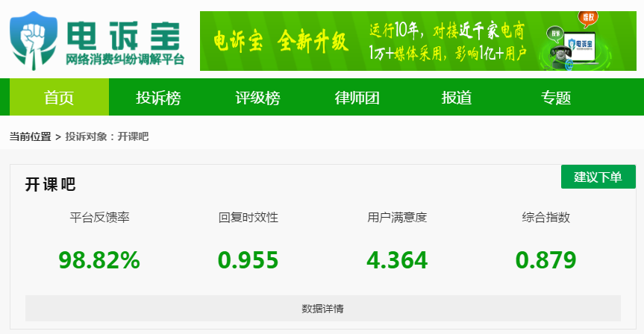
Task: Open the 专题 navigation item
Action: tap(556, 97)
